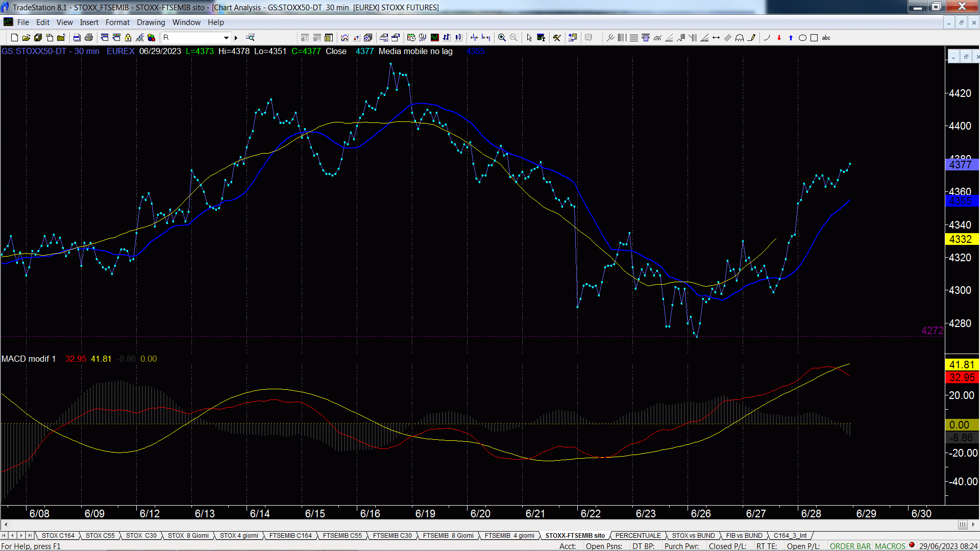This screenshot has height=551, width=980.
Task: Click the 4377 price label on axis
Action: pos(962,165)
